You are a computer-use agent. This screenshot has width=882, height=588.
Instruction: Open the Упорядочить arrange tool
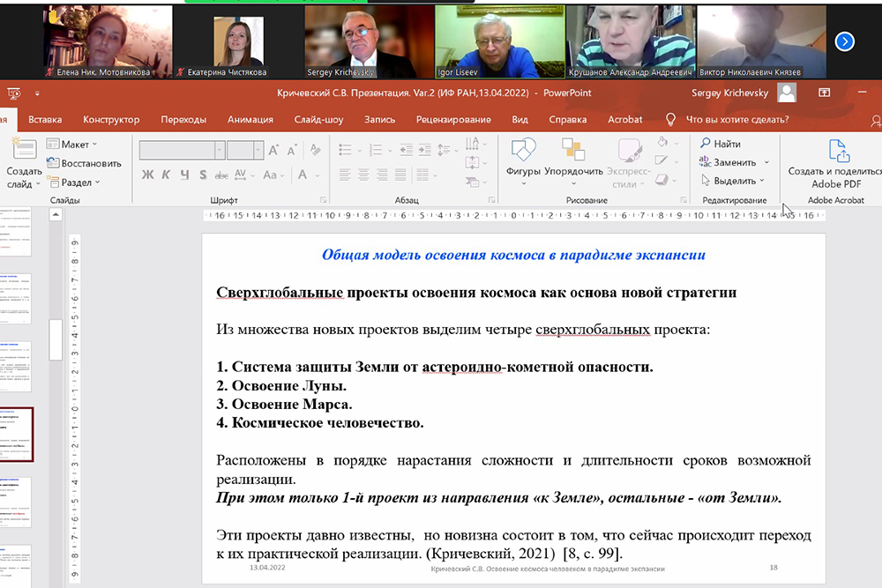coord(573,151)
